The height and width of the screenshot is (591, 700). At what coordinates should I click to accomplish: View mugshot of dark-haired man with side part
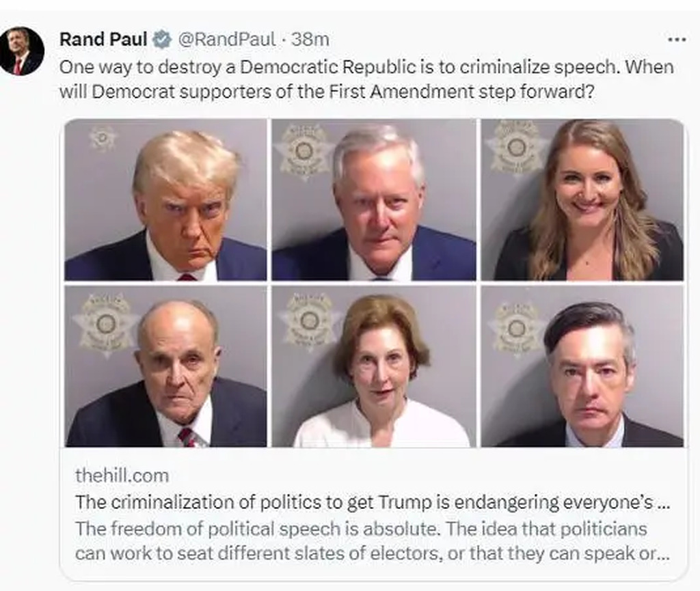point(582,366)
